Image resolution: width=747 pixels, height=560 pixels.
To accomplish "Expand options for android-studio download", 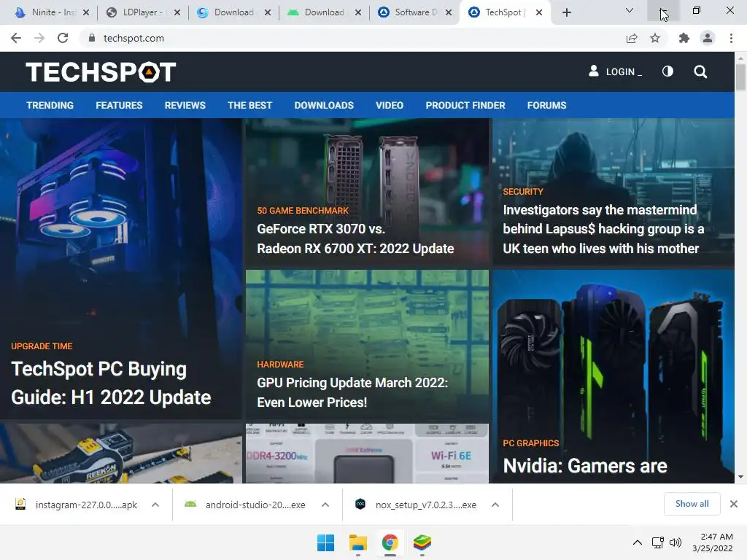I will pyautogui.click(x=325, y=505).
